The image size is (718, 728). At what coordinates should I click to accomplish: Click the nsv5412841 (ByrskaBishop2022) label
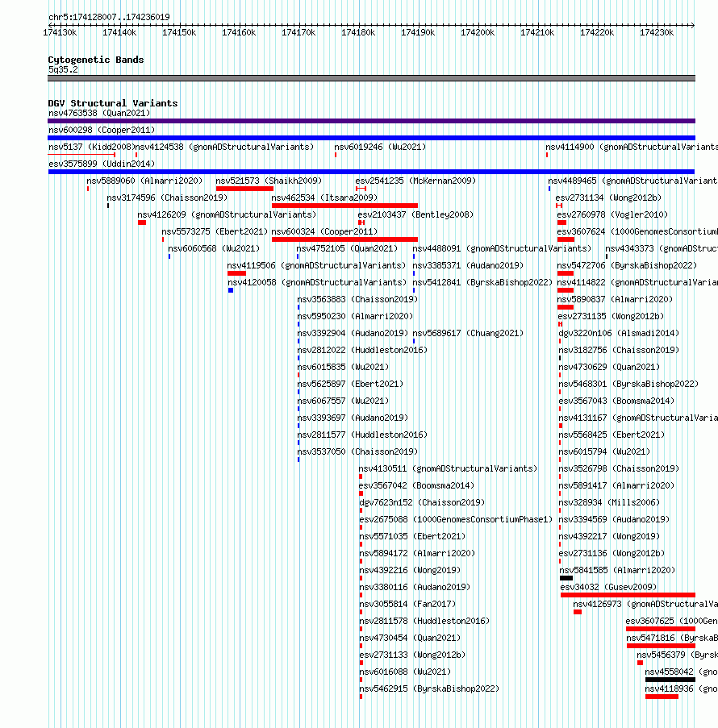pyautogui.click(x=482, y=283)
